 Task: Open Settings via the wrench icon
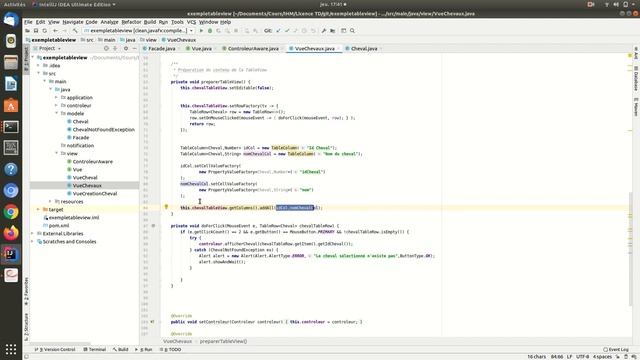(x=324, y=31)
